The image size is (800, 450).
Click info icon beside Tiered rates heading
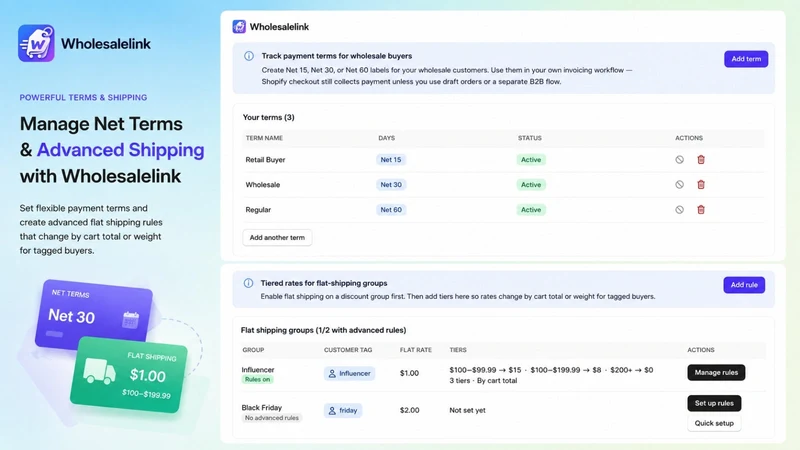tap(248, 283)
